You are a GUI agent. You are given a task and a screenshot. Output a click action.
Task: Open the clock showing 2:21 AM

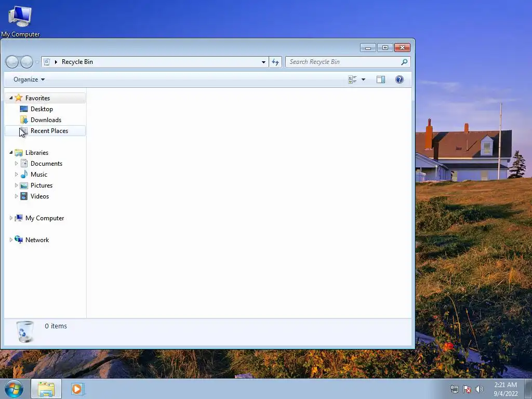pyautogui.click(x=506, y=389)
